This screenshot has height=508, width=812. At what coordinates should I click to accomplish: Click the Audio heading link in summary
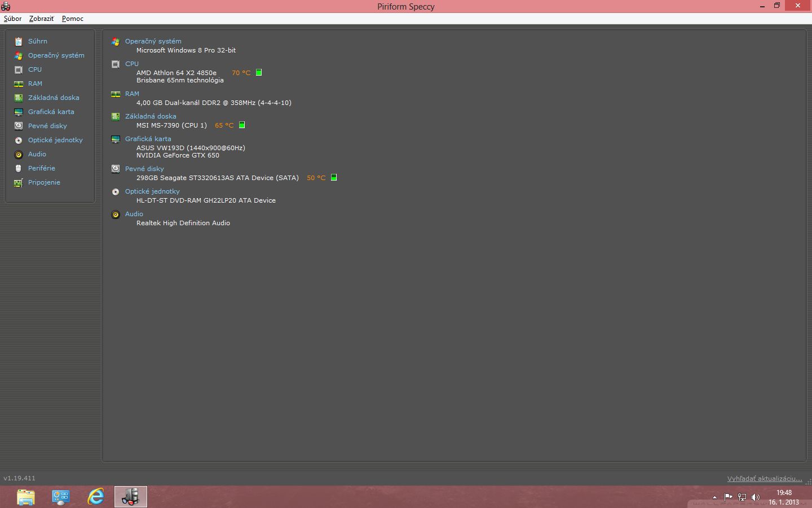[x=134, y=214]
